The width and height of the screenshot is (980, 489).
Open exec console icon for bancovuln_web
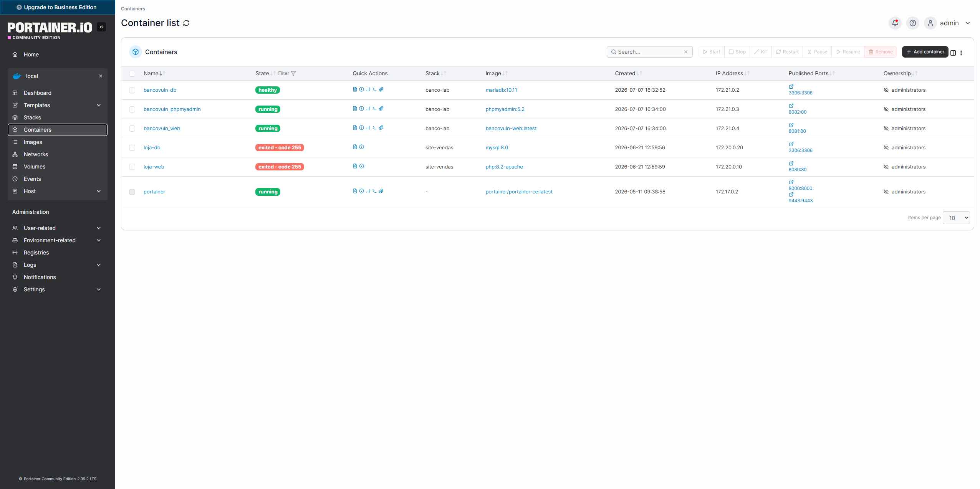(374, 128)
